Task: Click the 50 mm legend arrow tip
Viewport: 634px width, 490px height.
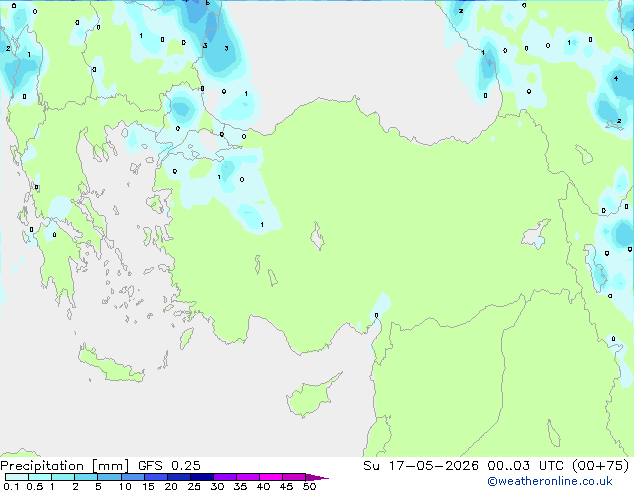Action: coord(317,477)
